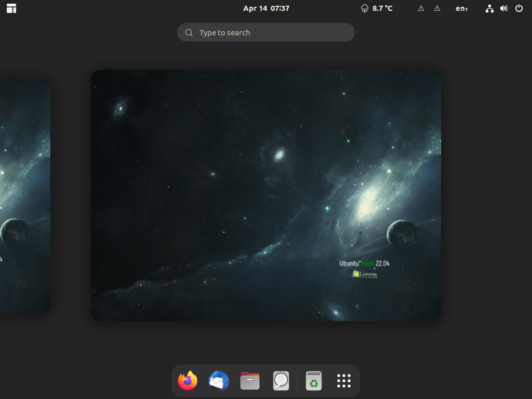Open the volume speaker icon

(504, 8)
